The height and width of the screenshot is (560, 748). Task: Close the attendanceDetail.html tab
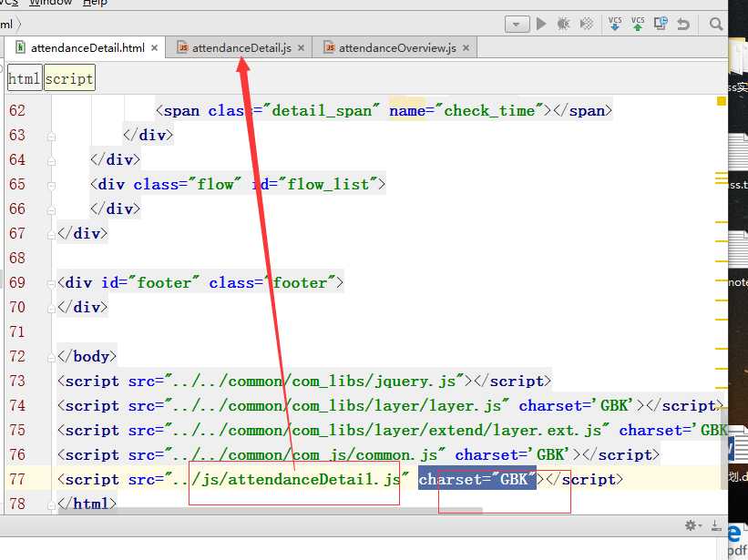coord(154,47)
